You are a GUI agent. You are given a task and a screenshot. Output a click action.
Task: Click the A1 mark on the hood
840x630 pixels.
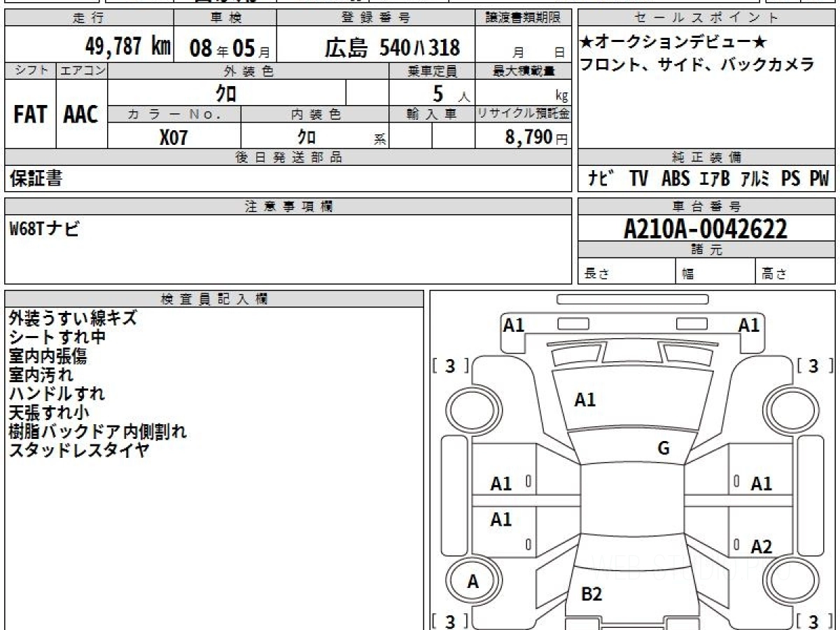(x=584, y=400)
